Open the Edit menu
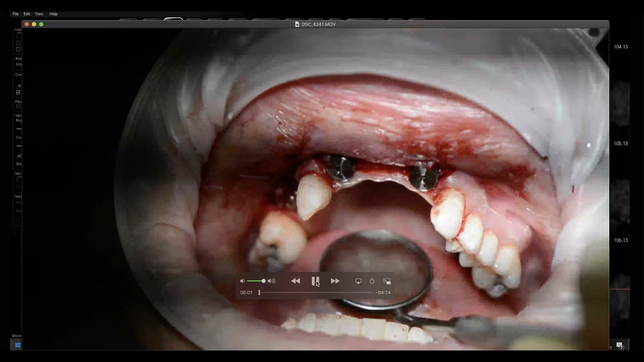This screenshot has width=644, height=362. tap(27, 14)
